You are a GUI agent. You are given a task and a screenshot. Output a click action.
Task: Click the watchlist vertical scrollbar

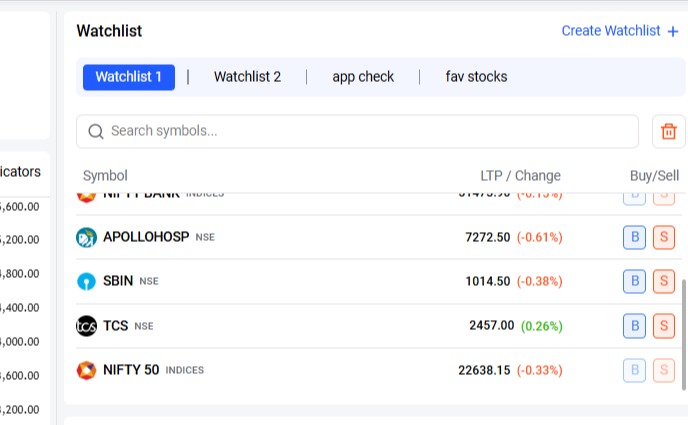(x=684, y=335)
